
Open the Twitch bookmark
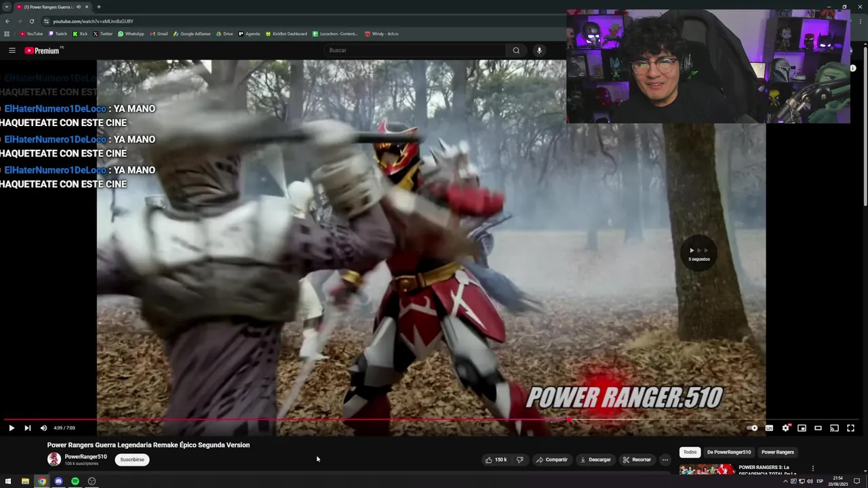pos(58,34)
